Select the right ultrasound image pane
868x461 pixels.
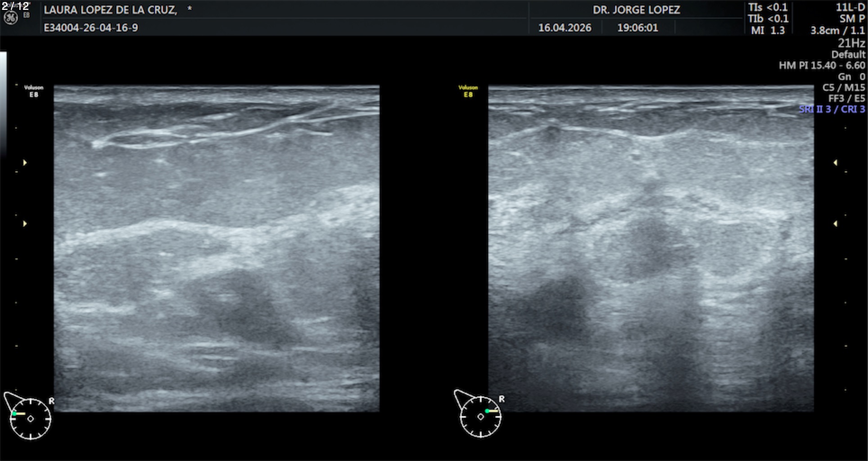[x=651, y=249]
